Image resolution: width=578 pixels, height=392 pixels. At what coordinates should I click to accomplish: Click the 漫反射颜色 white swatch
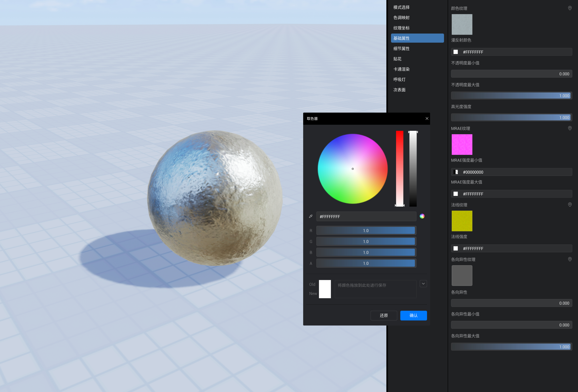pos(456,52)
